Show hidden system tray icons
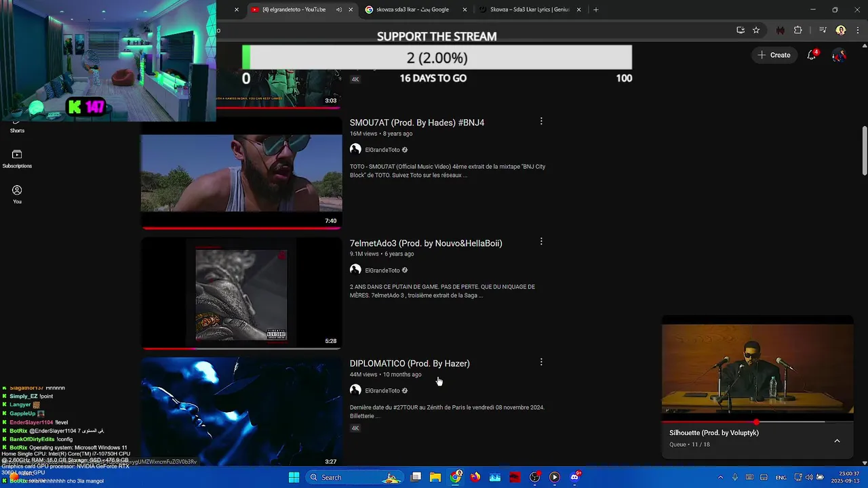This screenshot has height=488, width=868. [x=720, y=477]
